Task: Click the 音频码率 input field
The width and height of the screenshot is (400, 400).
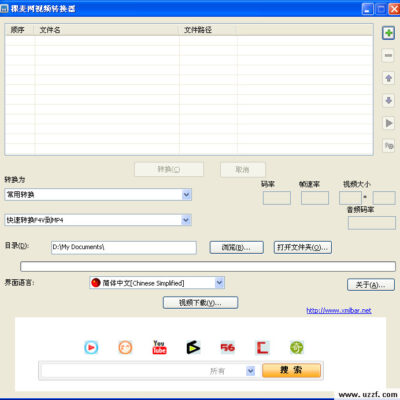Action: click(372, 223)
